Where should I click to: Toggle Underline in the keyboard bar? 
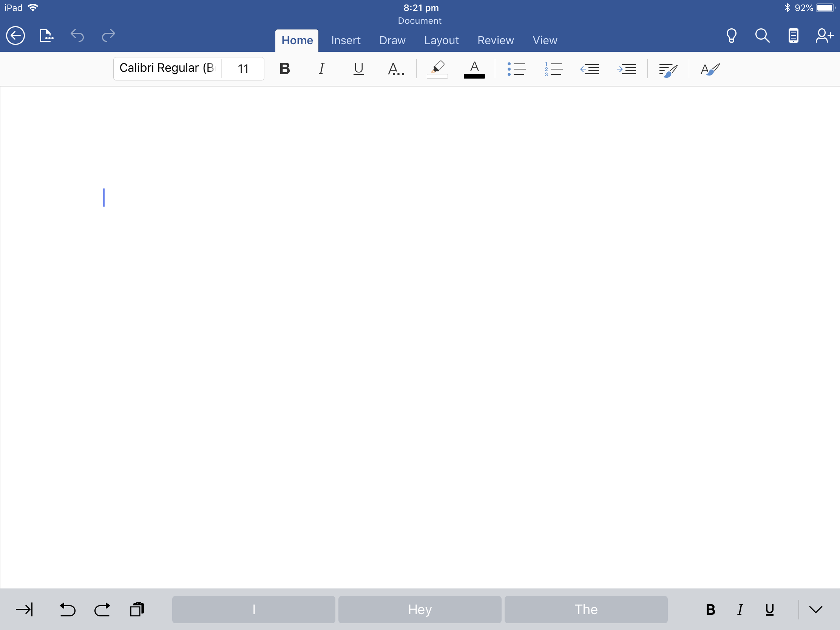[770, 610]
